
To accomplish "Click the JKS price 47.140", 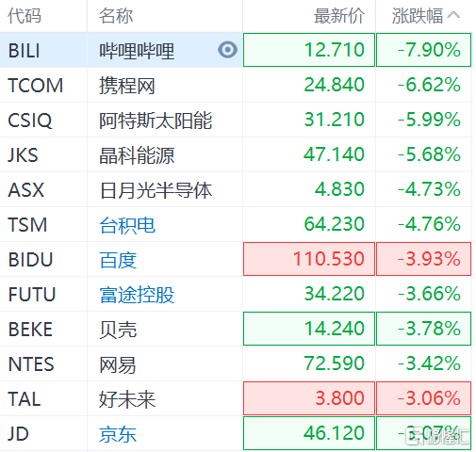I will pos(334,154).
